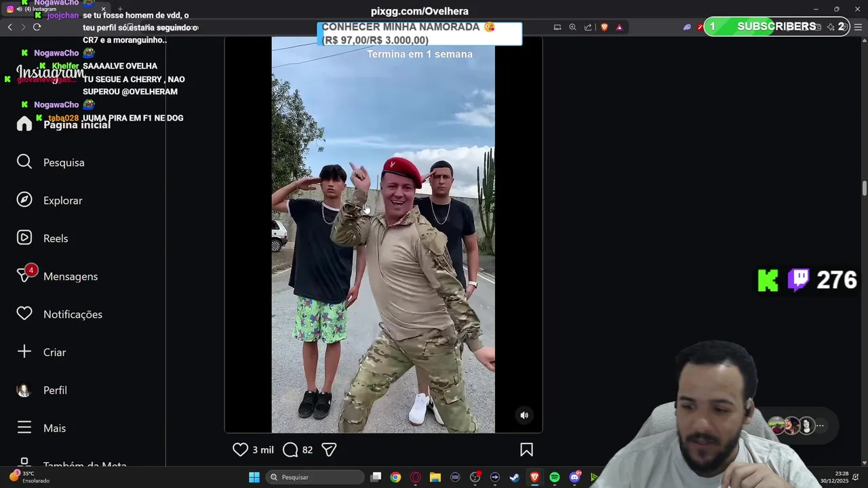Select the Instagram browser tab
The width and height of the screenshot is (868, 488).
pos(54,9)
